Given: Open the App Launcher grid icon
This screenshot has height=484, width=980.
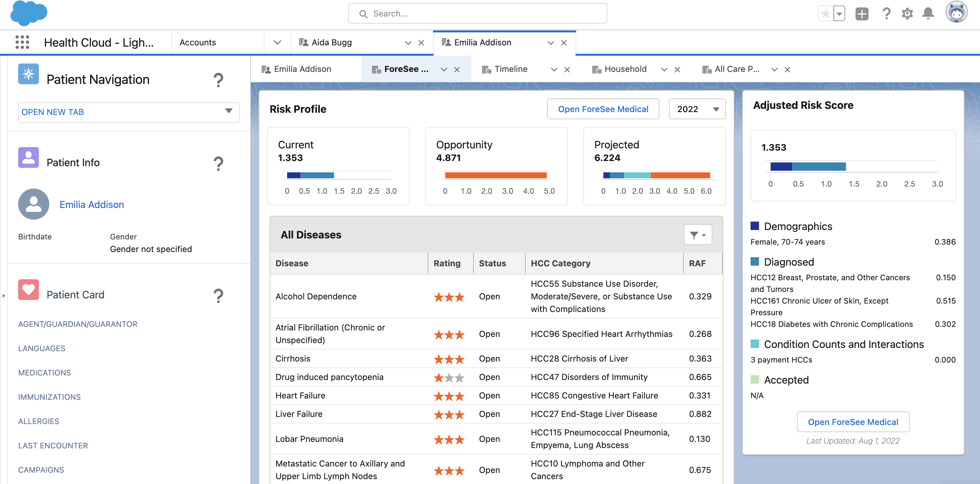Looking at the screenshot, I should pos(22,42).
